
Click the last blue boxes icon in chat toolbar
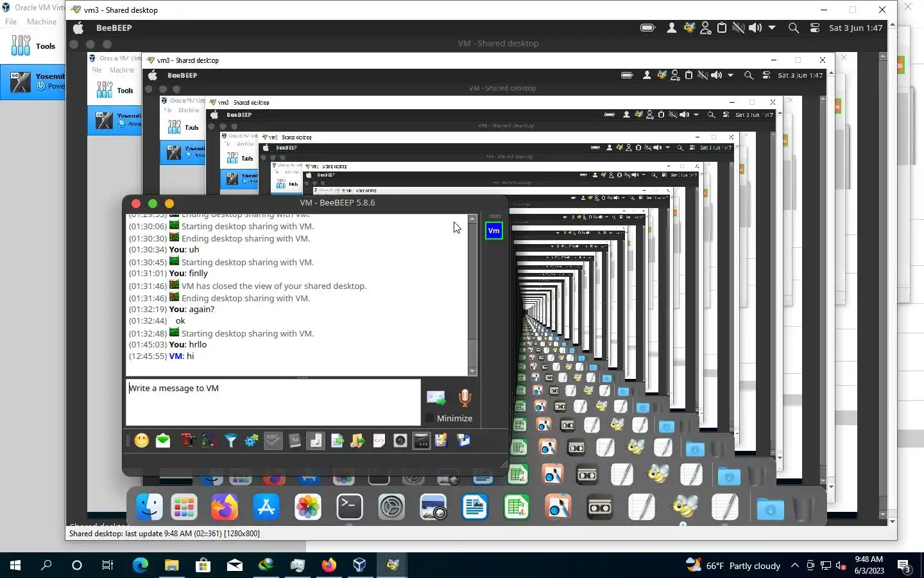[x=463, y=441]
